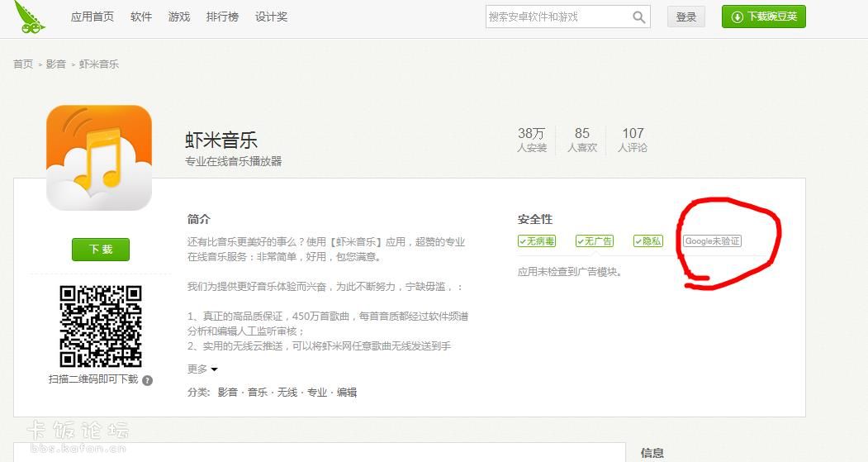Expand the description with 更多
Screen dimensions: 868x462
point(202,369)
